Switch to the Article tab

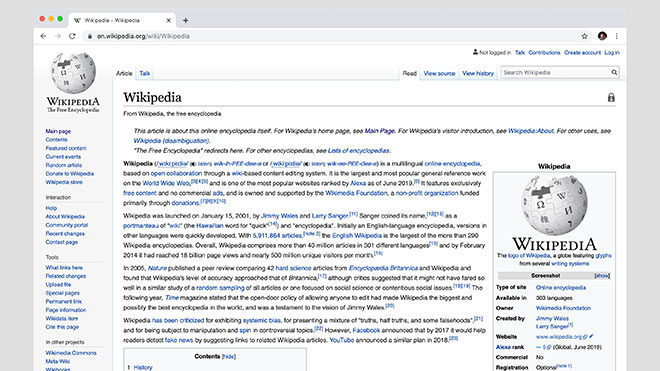(124, 73)
